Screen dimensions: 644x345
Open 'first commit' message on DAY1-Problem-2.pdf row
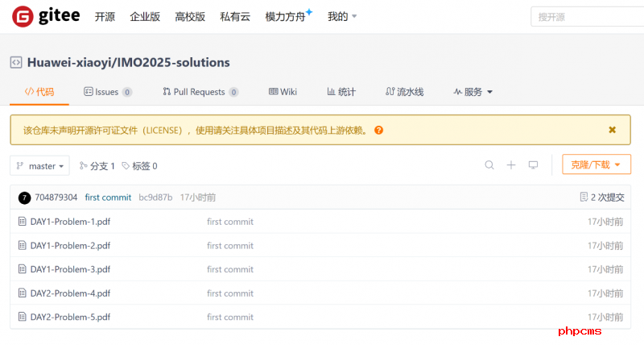click(x=230, y=246)
